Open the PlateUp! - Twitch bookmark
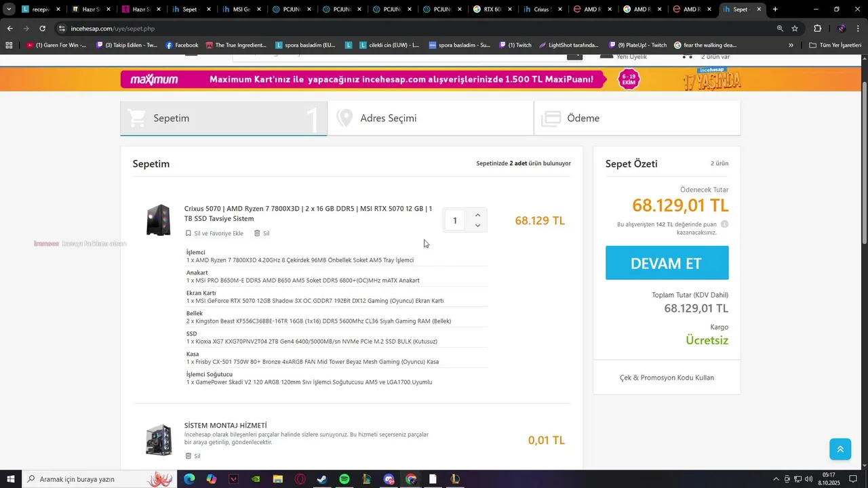The width and height of the screenshot is (868, 488). click(x=637, y=45)
